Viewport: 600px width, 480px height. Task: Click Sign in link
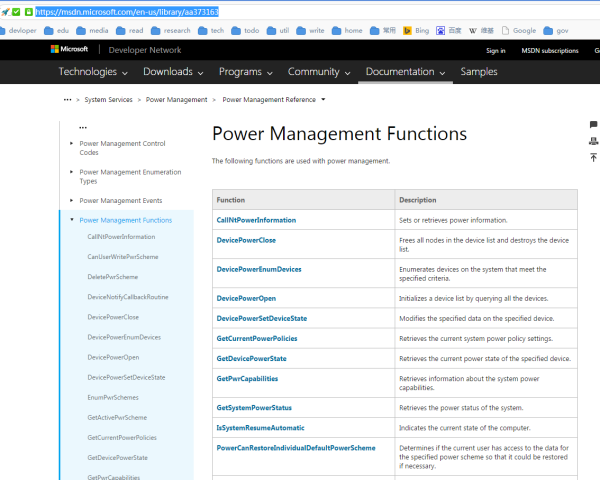[x=496, y=51]
